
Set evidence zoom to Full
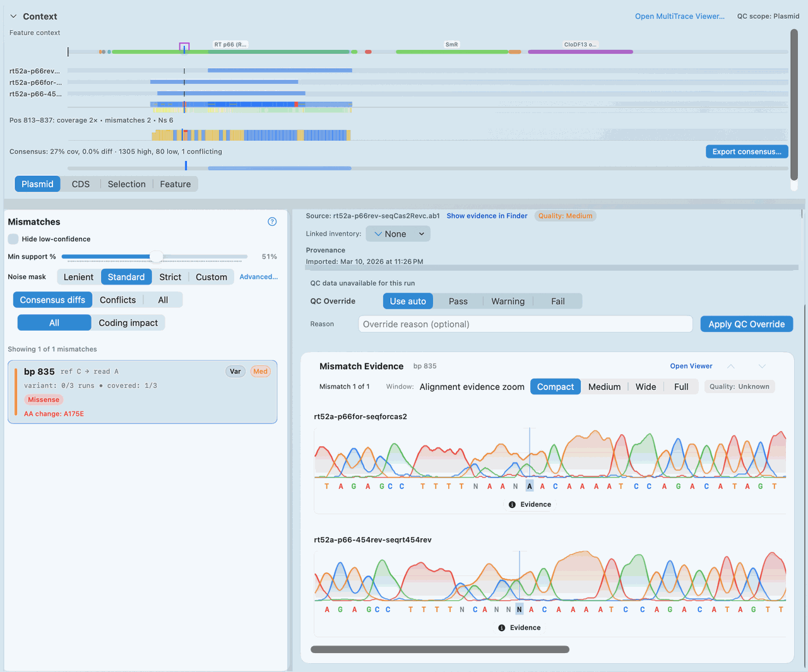[681, 387]
